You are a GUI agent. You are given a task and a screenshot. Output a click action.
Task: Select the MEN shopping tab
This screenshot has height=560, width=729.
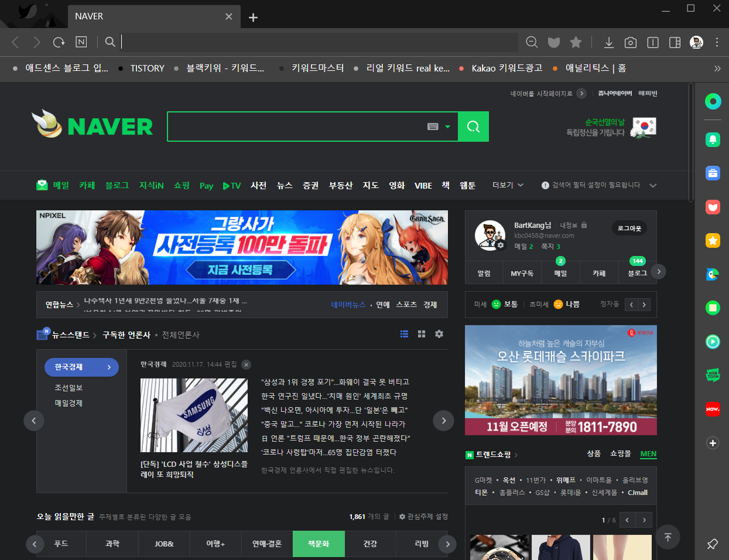click(x=648, y=454)
